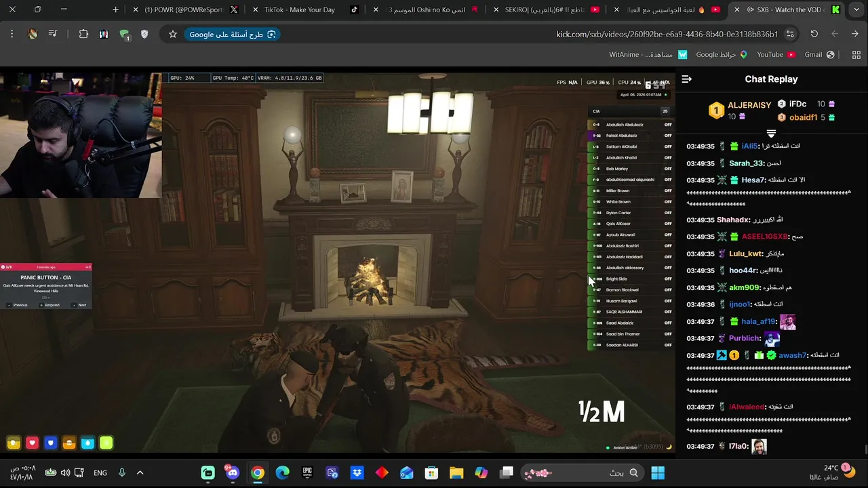
Task: Open Microsoft Edge from the taskbar
Action: (282, 472)
